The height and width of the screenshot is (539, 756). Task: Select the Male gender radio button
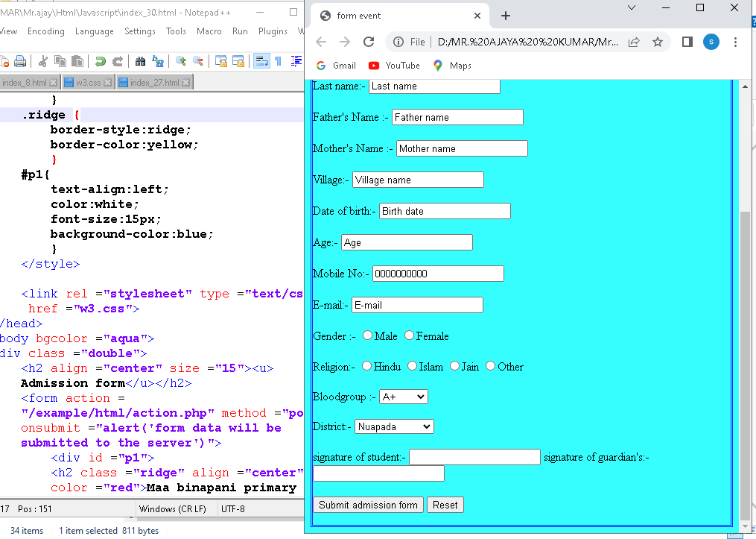[x=368, y=335]
